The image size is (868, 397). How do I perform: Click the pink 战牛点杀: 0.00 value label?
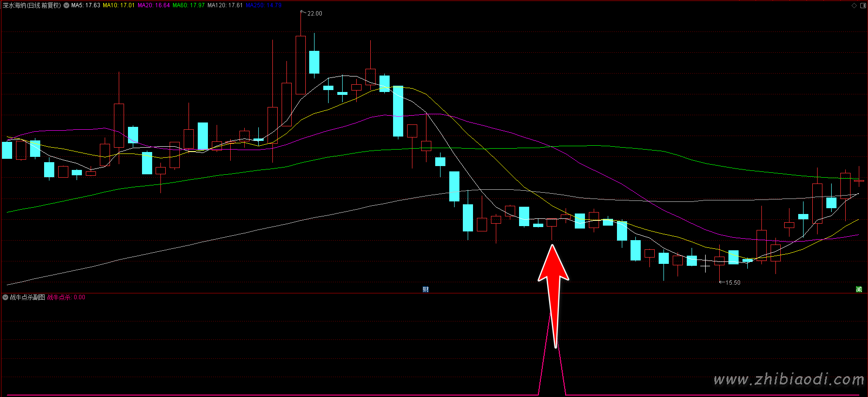pos(66,297)
